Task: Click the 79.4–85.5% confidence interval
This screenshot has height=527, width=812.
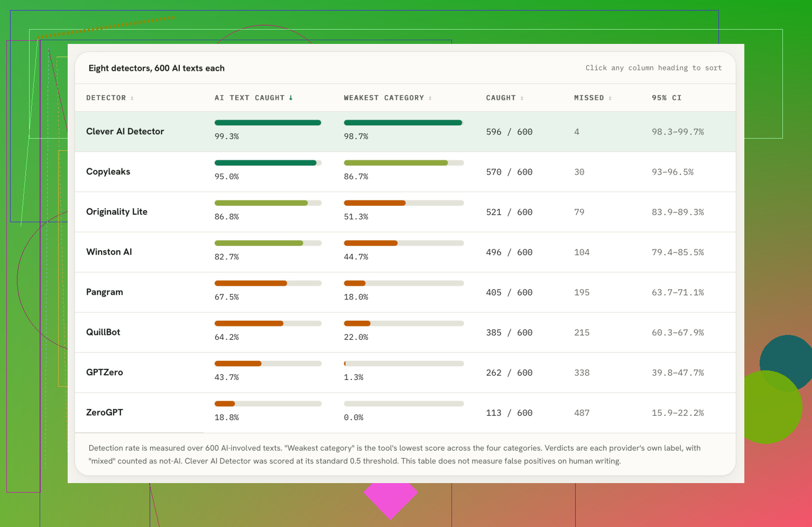Action: [678, 252]
